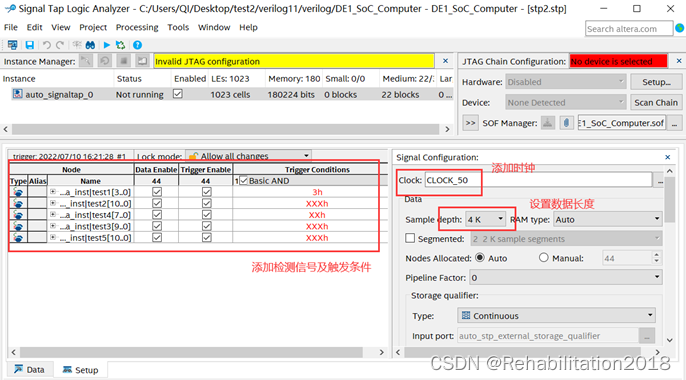Switch to the Setup tab

pos(80,370)
